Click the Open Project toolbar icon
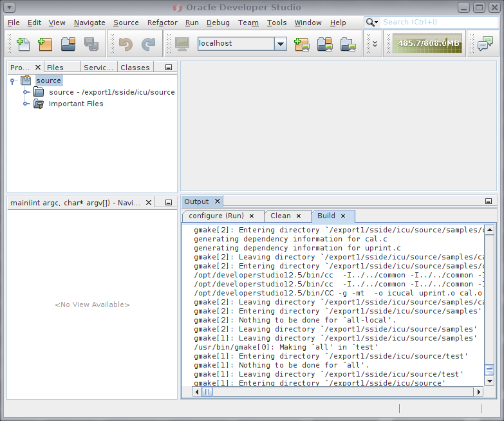 68,44
